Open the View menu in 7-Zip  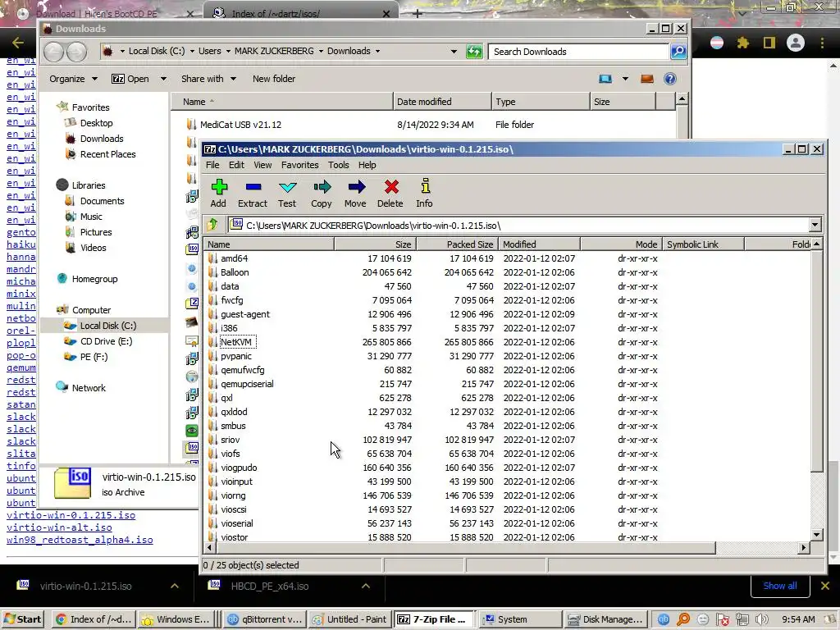pyautogui.click(x=262, y=165)
